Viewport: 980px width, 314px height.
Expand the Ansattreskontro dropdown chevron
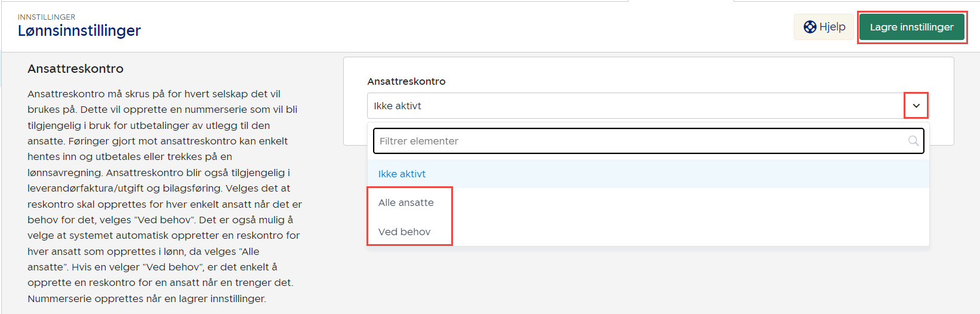pyautogui.click(x=916, y=106)
